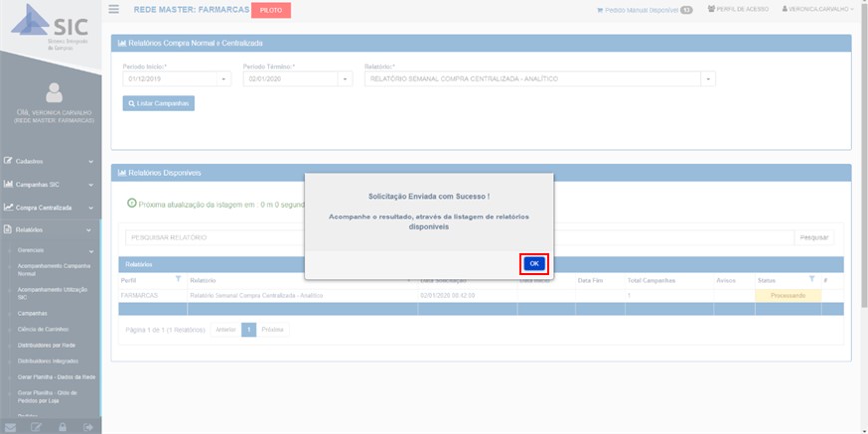Viewport: 868px width, 434px height.
Task: Open the Compra Centralizada sidebar menu
Action: click(50, 207)
